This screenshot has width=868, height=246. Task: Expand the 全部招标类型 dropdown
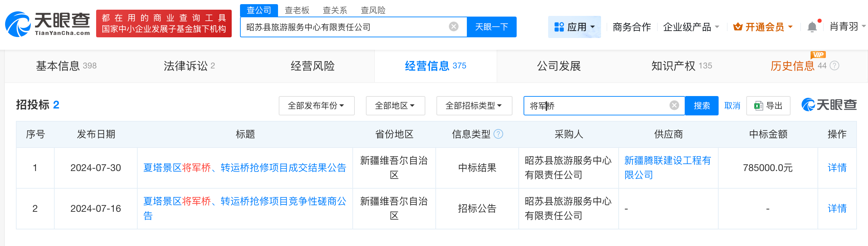point(474,106)
